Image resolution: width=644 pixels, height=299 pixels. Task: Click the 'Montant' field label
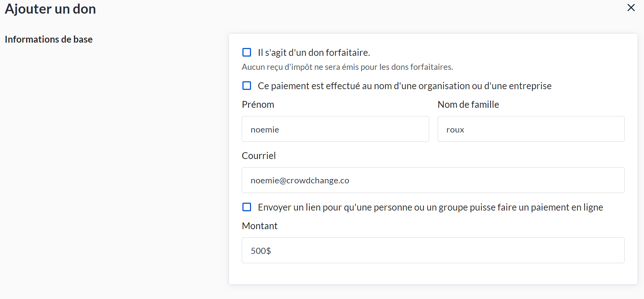(x=260, y=226)
